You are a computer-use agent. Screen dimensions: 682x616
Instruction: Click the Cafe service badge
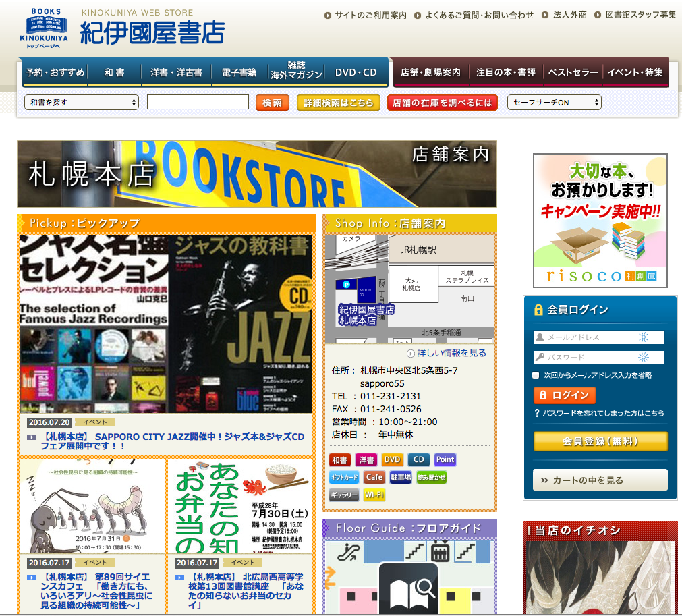(x=374, y=477)
